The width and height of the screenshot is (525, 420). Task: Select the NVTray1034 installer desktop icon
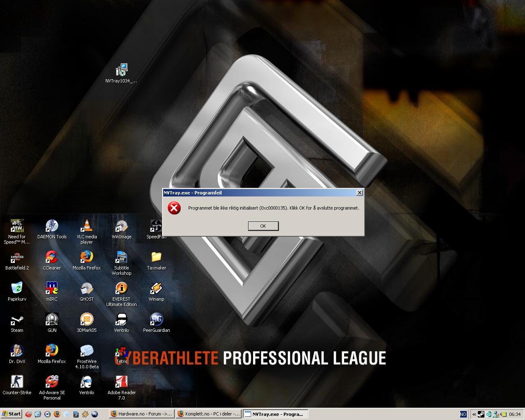(121, 74)
